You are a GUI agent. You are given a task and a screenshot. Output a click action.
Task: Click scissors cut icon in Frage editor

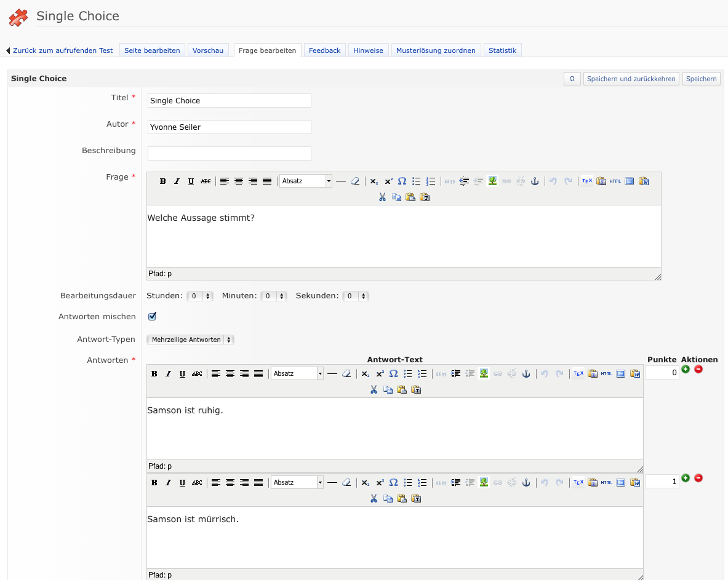click(382, 197)
